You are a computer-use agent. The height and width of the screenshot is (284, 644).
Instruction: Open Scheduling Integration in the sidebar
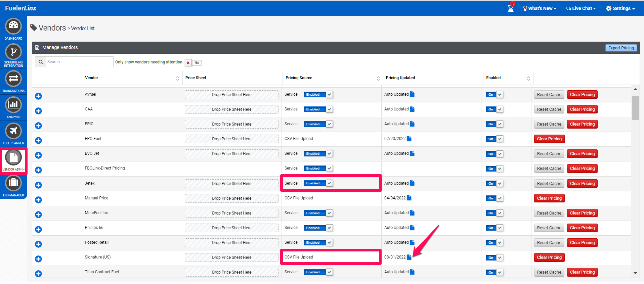(x=13, y=52)
